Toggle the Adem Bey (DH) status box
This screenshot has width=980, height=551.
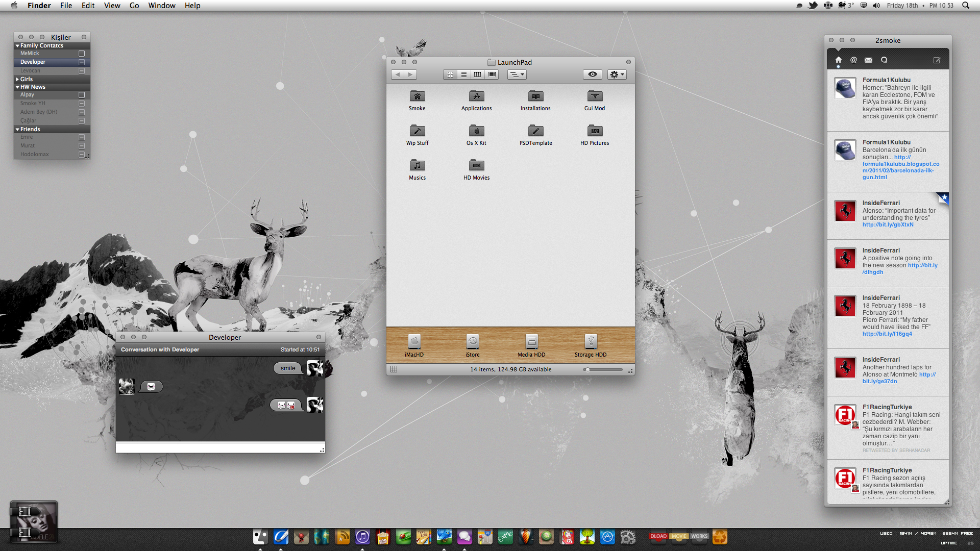click(81, 112)
